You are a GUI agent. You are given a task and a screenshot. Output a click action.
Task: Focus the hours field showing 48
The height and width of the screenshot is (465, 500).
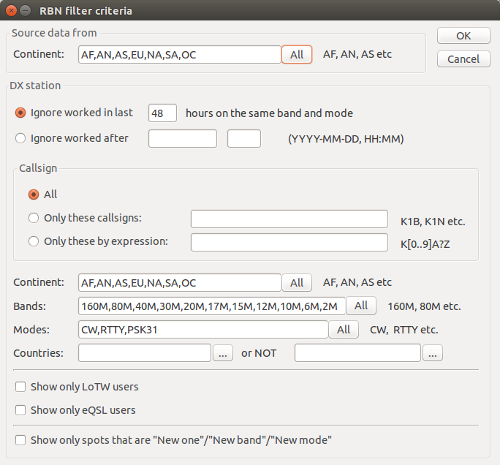point(162,113)
